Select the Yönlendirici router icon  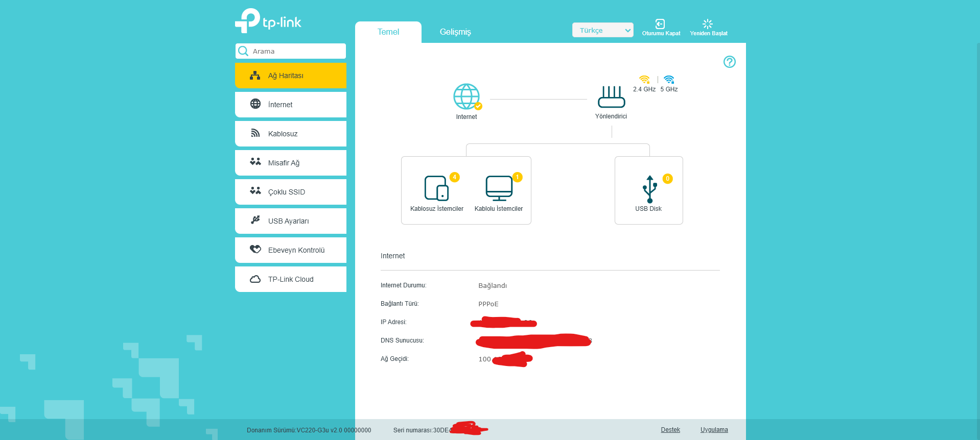612,96
